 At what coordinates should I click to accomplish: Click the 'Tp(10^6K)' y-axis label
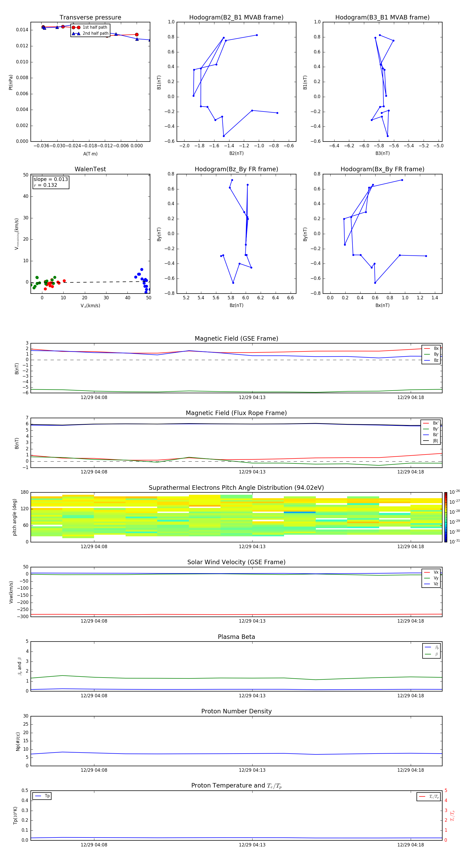click(x=15, y=815)
